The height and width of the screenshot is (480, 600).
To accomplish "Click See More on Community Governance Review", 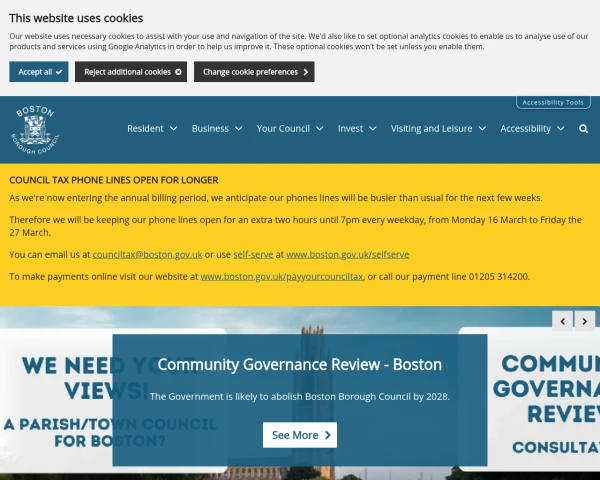I will coord(300,435).
